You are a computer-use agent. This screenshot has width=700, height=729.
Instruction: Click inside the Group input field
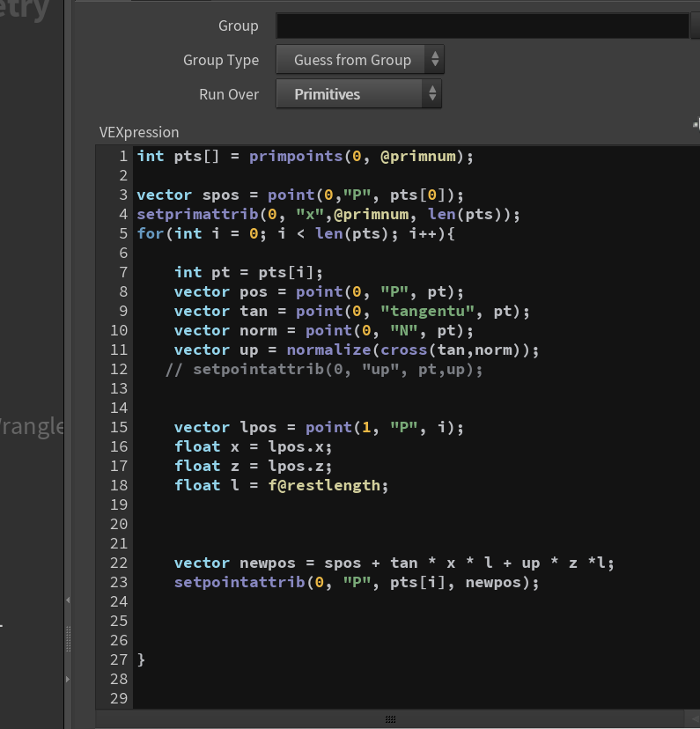click(483, 26)
